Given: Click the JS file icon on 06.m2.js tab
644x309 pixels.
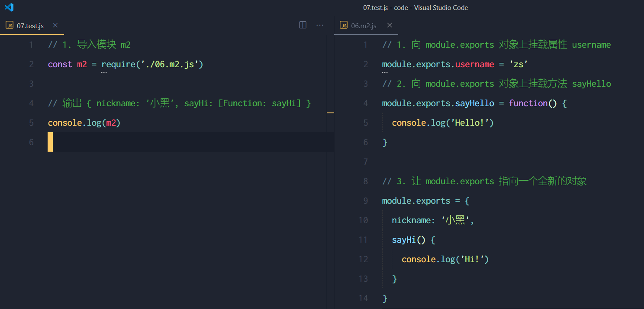Looking at the screenshot, I should (x=344, y=26).
